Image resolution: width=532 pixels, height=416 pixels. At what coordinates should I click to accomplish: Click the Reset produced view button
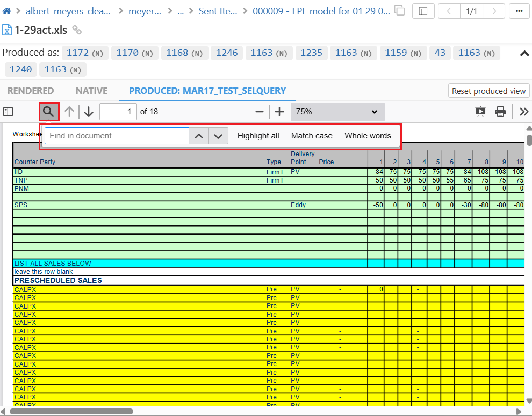click(x=488, y=91)
